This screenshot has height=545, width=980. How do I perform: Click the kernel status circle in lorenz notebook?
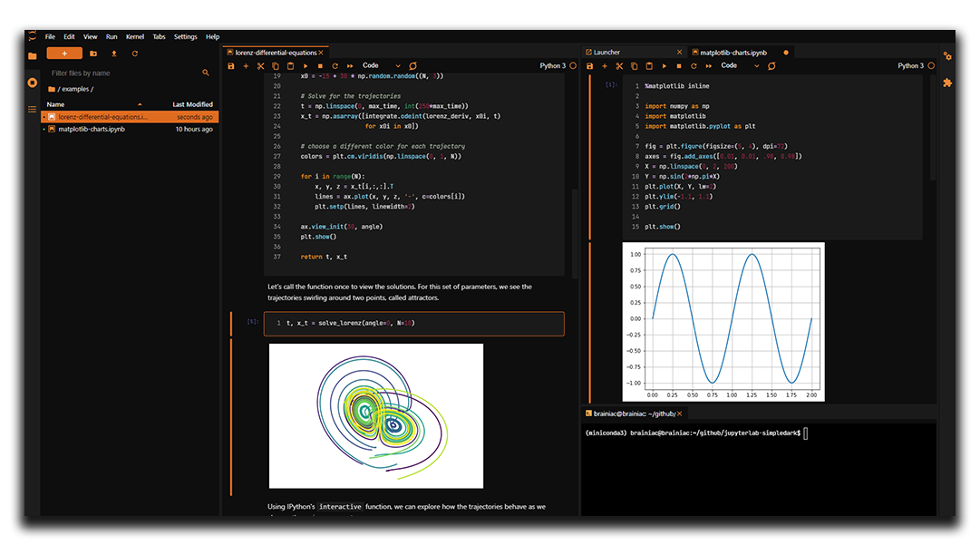573,65
